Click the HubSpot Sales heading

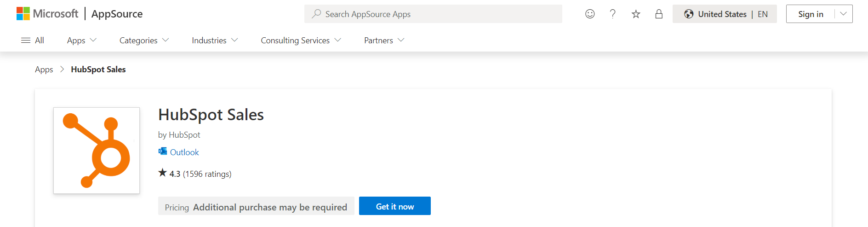point(211,115)
